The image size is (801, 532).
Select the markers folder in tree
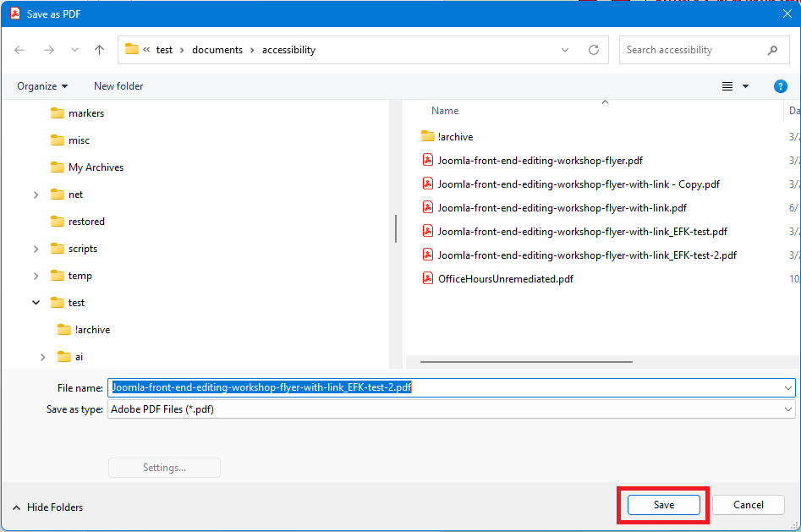point(78,113)
